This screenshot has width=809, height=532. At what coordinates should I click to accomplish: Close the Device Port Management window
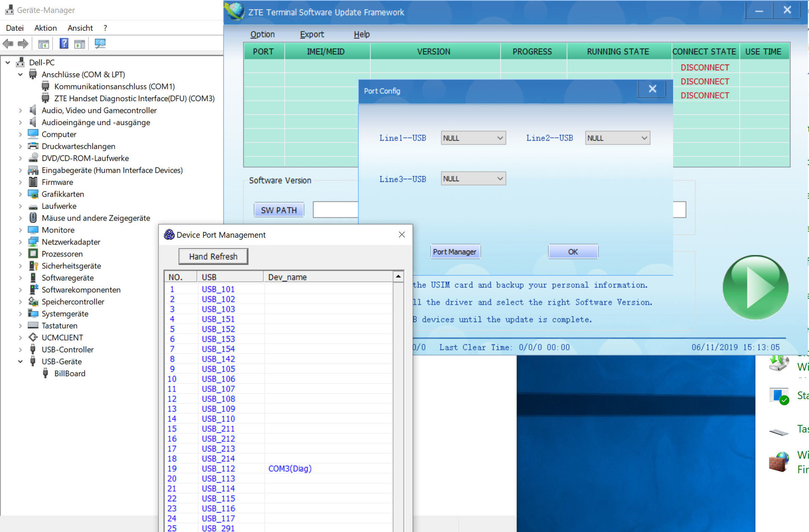[x=402, y=235]
